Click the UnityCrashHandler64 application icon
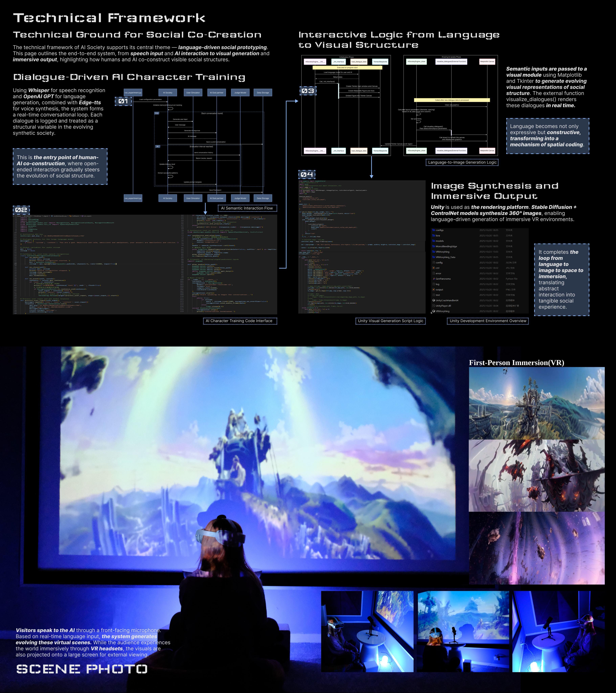Viewport: 616px width, 693px height. click(434, 300)
